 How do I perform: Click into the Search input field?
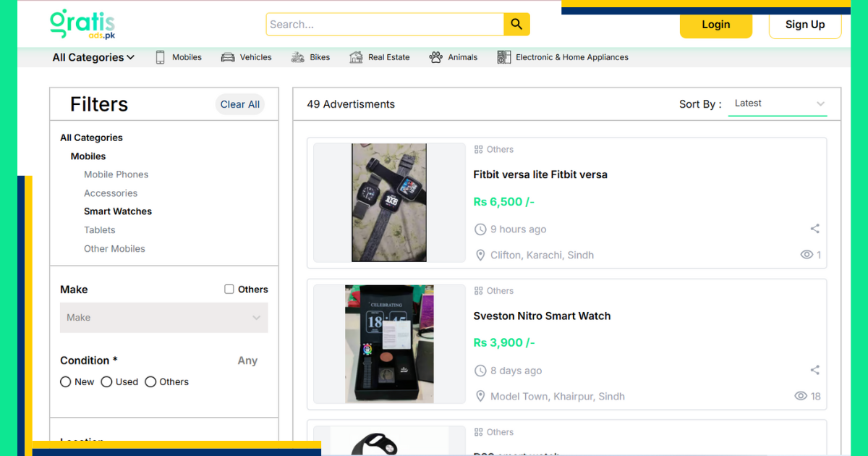point(385,24)
